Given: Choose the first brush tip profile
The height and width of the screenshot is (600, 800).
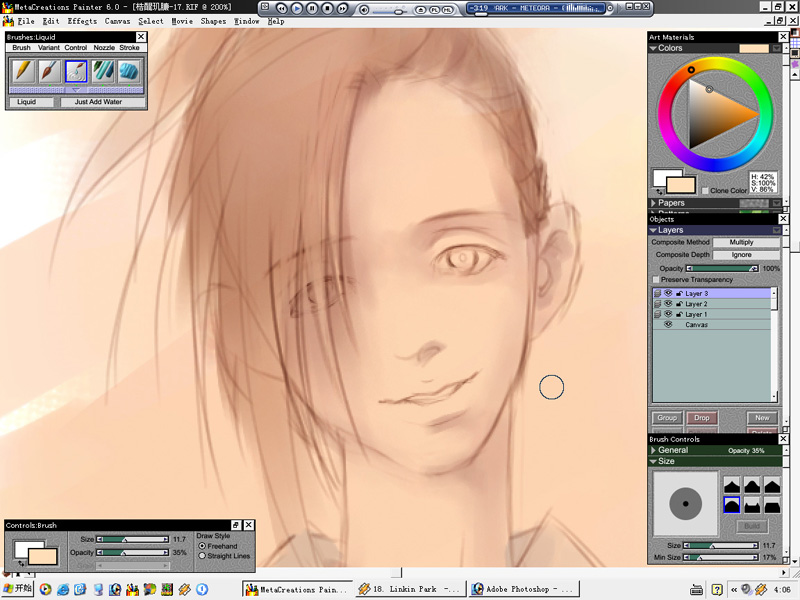Looking at the screenshot, I should (732, 485).
